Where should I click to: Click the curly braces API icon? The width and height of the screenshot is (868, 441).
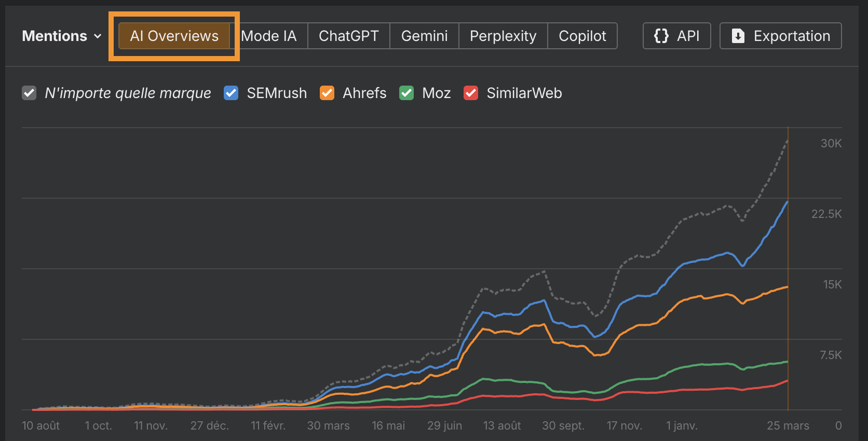click(661, 36)
